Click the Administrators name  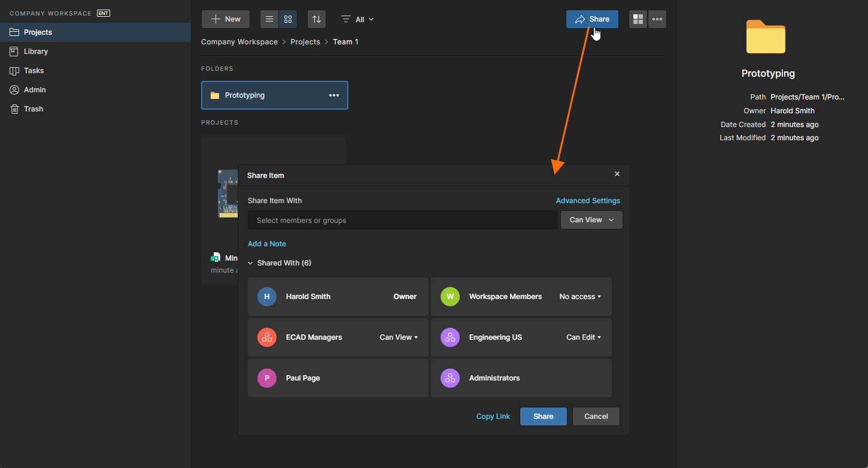[x=494, y=378]
